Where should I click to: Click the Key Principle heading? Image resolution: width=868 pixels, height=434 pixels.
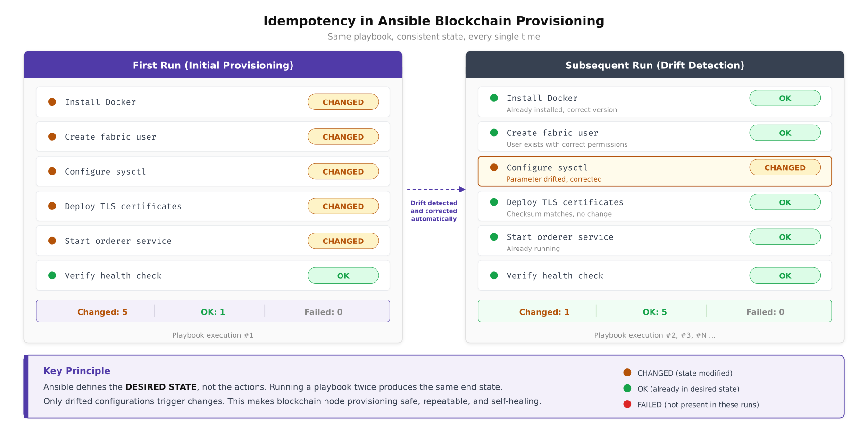[77, 371]
